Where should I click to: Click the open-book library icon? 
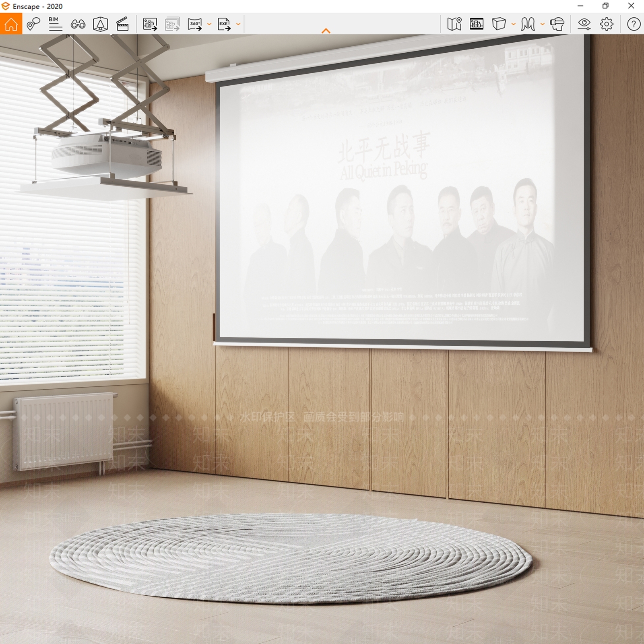pos(528,24)
